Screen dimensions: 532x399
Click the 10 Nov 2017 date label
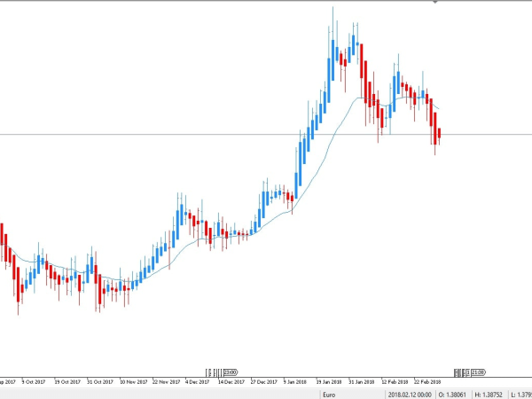point(133,382)
